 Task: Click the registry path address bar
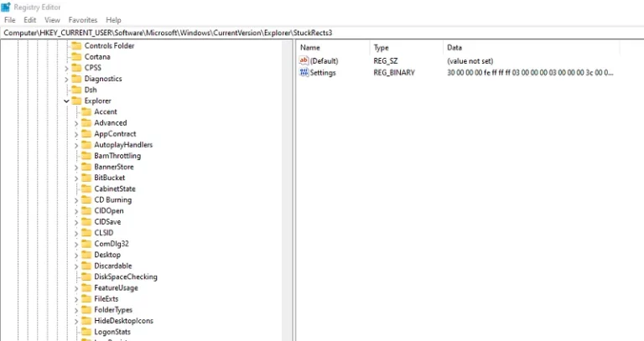pos(322,33)
